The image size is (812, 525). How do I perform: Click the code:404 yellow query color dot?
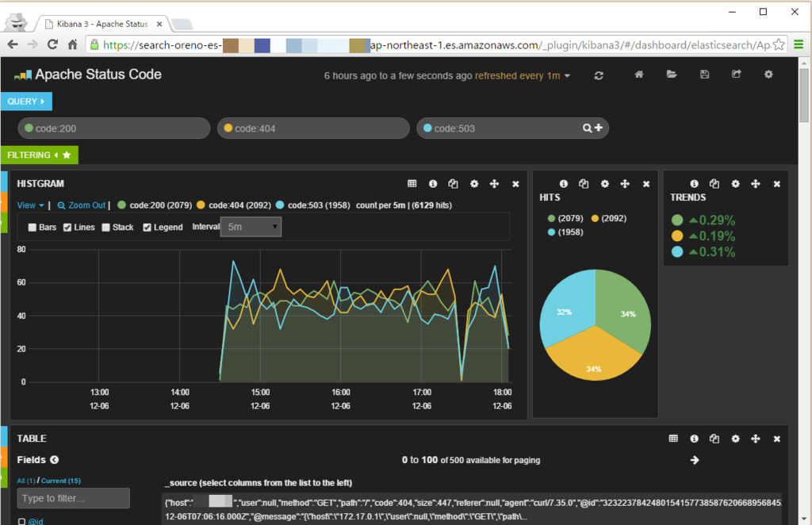coord(228,128)
